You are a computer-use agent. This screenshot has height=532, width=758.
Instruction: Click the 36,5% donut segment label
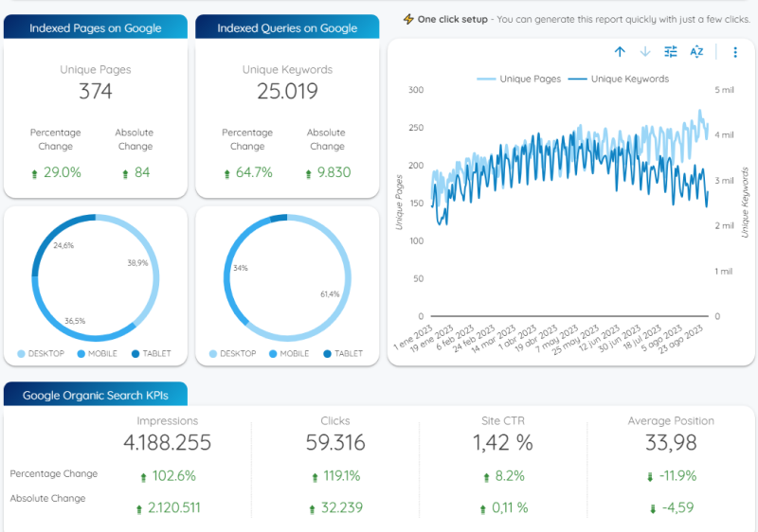(75, 321)
